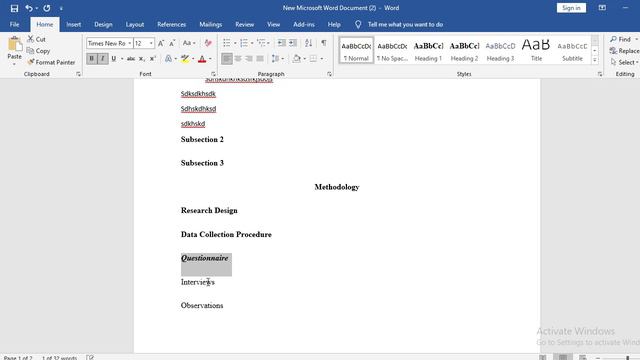Select the Format Painter brush

pos(31,62)
